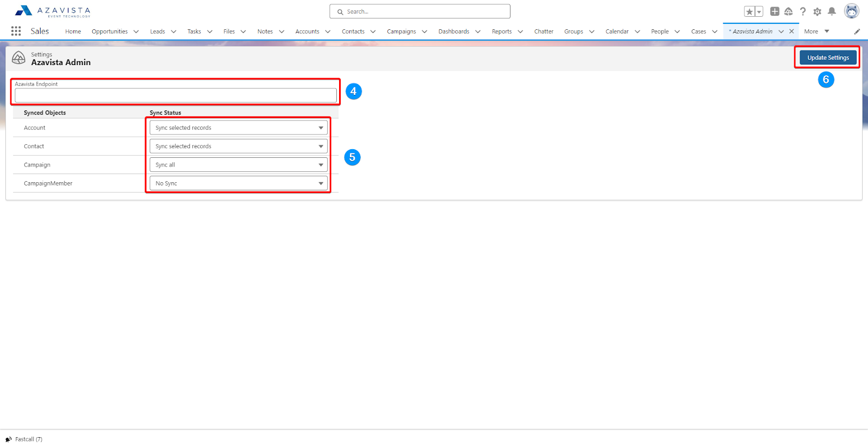This screenshot has height=448, width=868.
Task: Expand the Groups tab chevron
Action: tap(592, 31)
